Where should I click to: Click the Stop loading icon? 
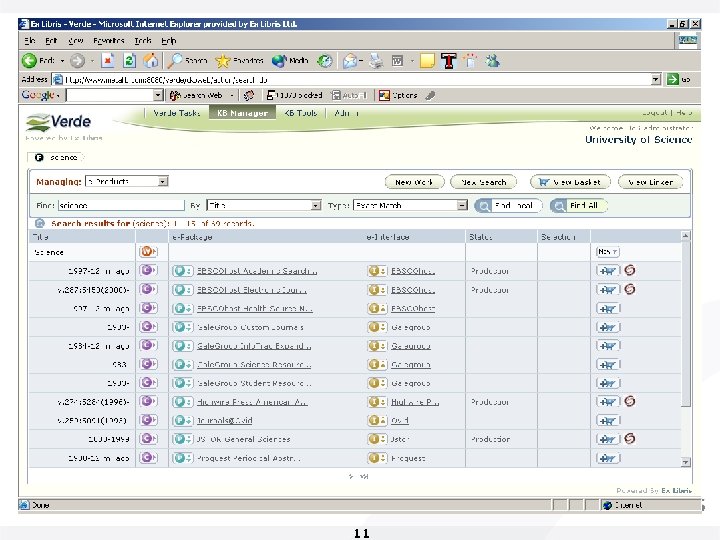tap(107, 60)
